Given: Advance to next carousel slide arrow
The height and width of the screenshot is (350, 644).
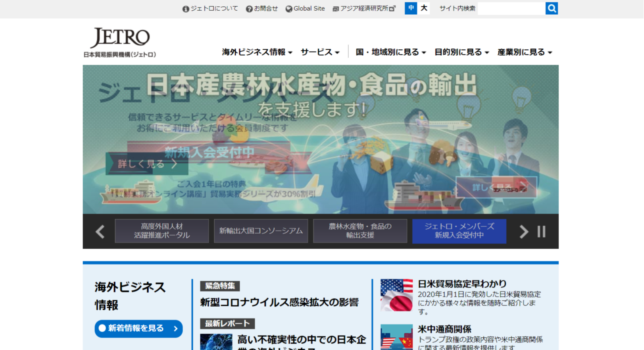Looking at the screenshot, I should click(523, 232).
